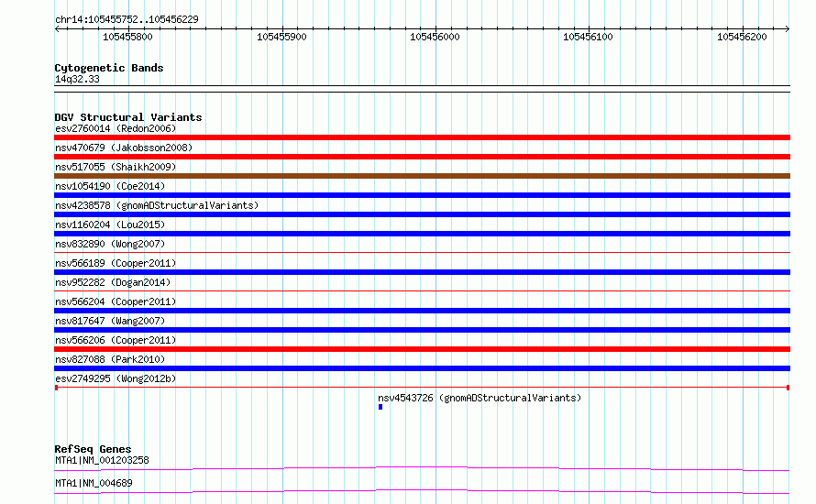Click the 105456100 ruler position
Image resolution: width=816 pixels, height=504 pixels.
click(x=588, y=37)
